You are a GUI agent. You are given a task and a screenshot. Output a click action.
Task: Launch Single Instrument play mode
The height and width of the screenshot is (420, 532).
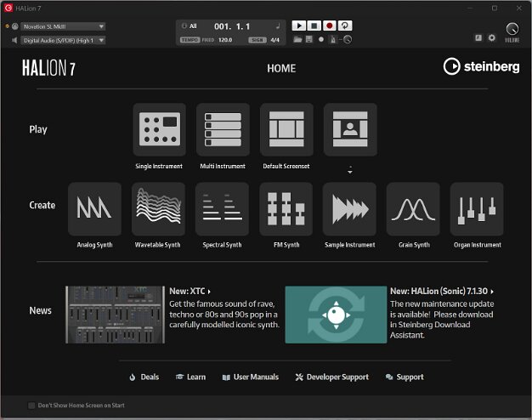click(159, 130)
